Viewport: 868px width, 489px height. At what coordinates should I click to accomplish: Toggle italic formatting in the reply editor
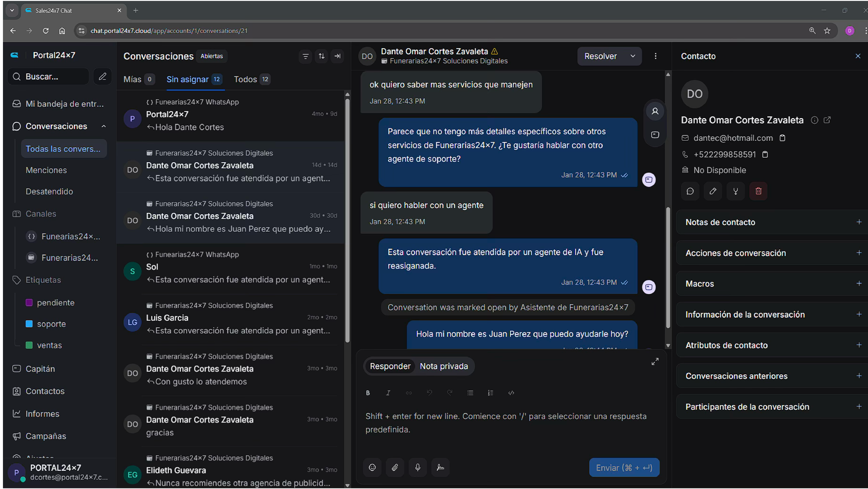(x=388, y=393)
